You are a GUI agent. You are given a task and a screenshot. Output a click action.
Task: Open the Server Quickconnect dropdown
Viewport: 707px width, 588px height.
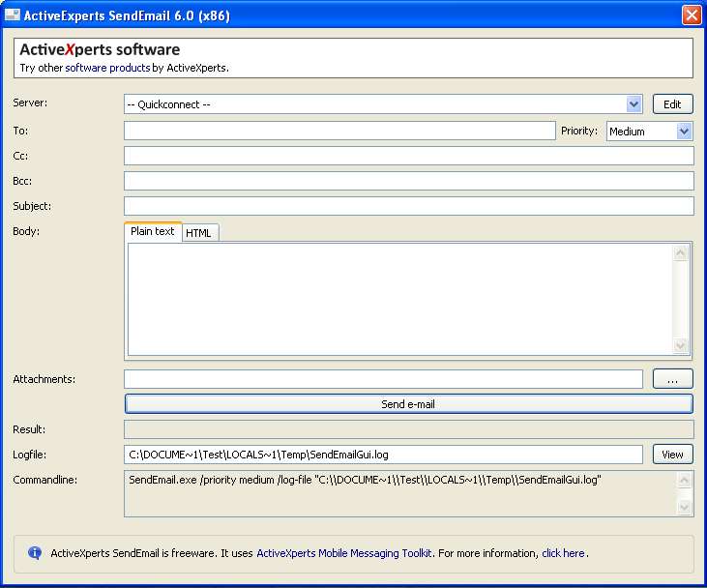pyautogui.click(x=633, y=104)
